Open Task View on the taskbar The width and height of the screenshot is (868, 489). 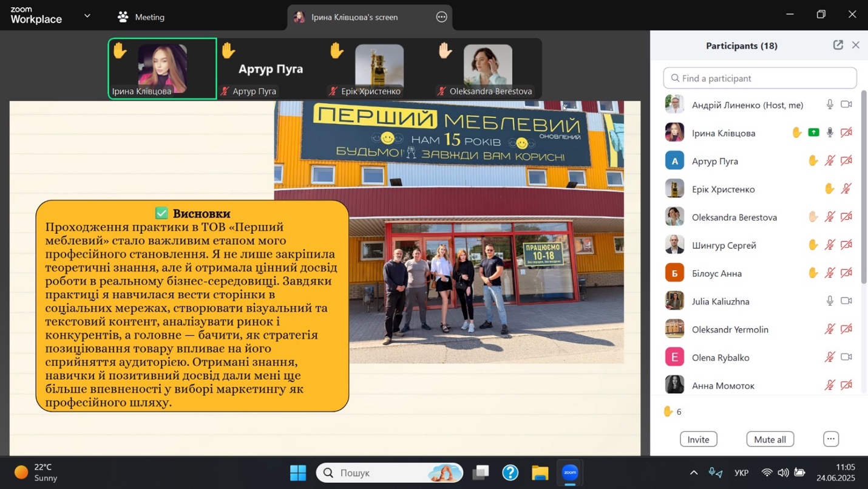click(x=481, y=473)
